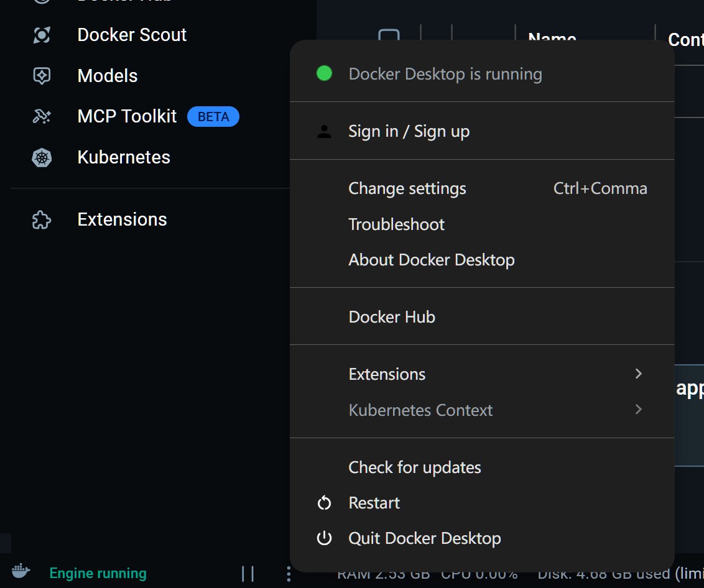Click the Extensions puzzle icon
Image resolution: width=704 pixels, height=588 pixels.
[42, 220]
